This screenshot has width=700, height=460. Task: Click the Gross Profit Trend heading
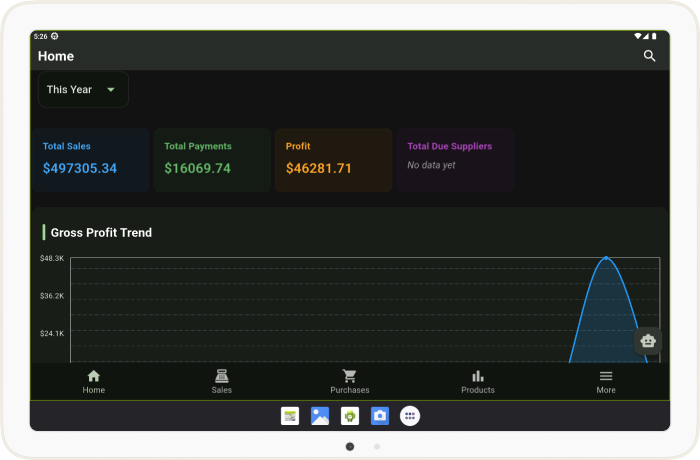(101, 233)
